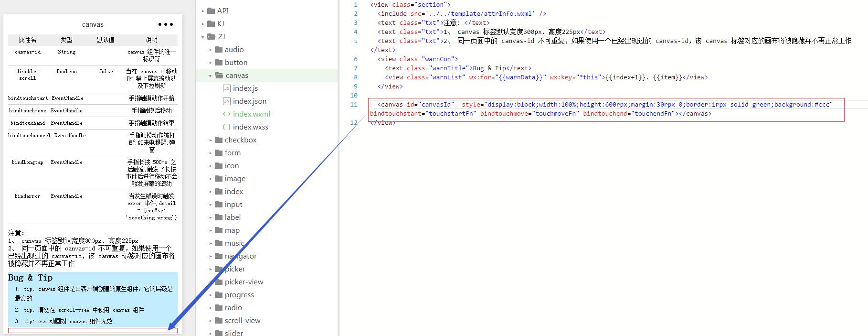Click the 'binderror' row in simulator
Screen dimensions: 868x336
click(x=93, y=207)
